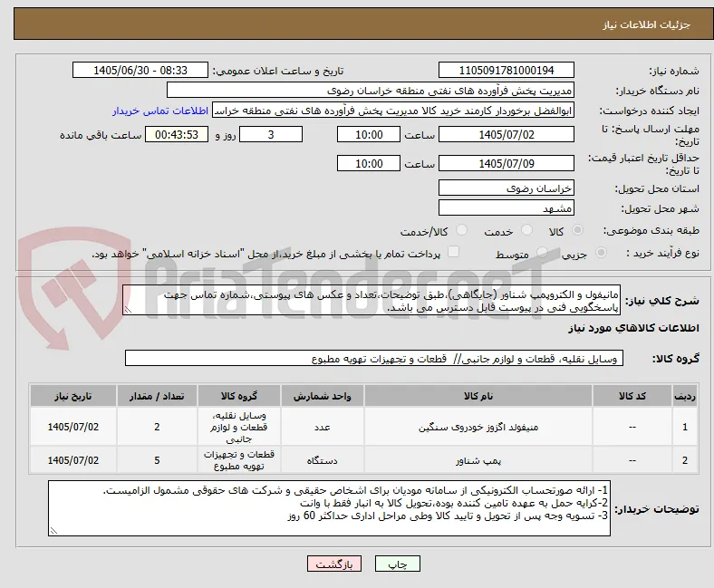
Task: Click the تعداد / مقدار column header
Action: [x=157, y=396]
